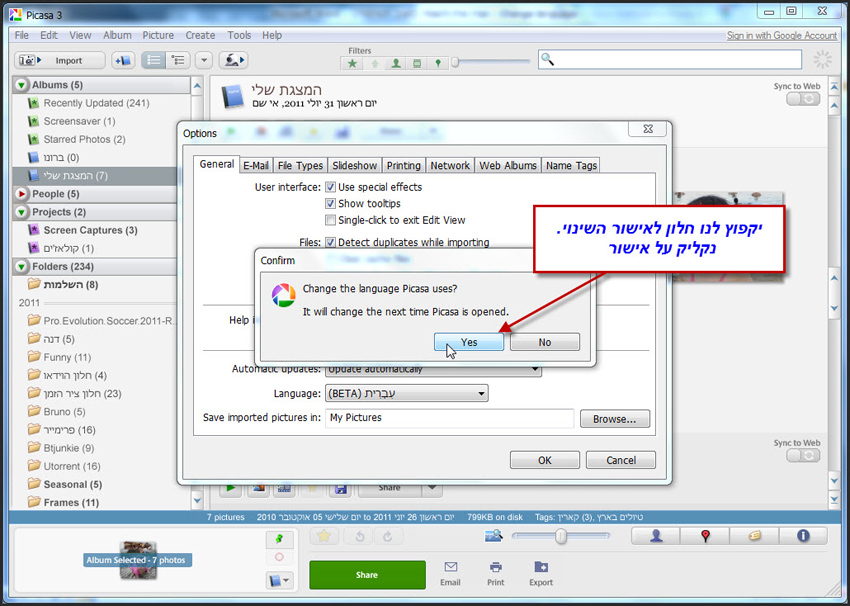The width and height of the screenshot is (850, 606).
Task: Click the clear photo tray circle icon
Action: point(279,557)
